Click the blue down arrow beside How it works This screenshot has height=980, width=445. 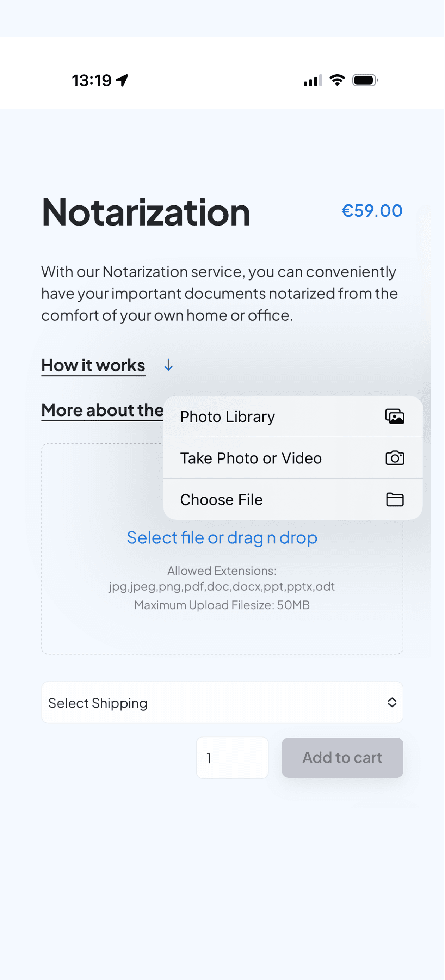(x=168, y=365)
